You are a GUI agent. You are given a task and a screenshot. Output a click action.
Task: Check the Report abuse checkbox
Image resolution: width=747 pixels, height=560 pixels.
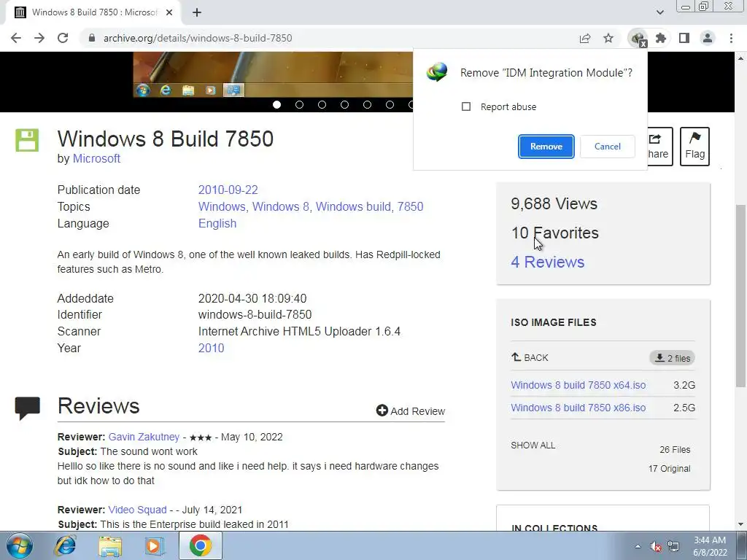(466, 106)
